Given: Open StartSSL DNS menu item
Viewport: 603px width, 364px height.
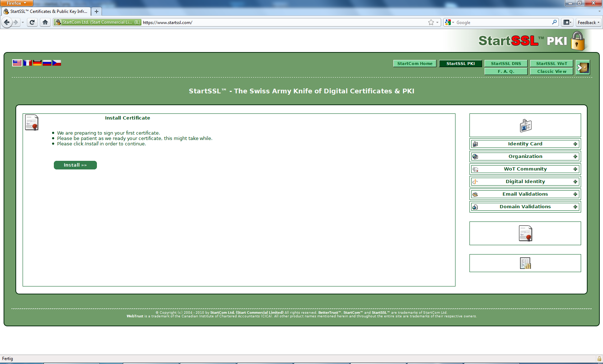Looking at the screenshot, I should click(x=506, y=64).
